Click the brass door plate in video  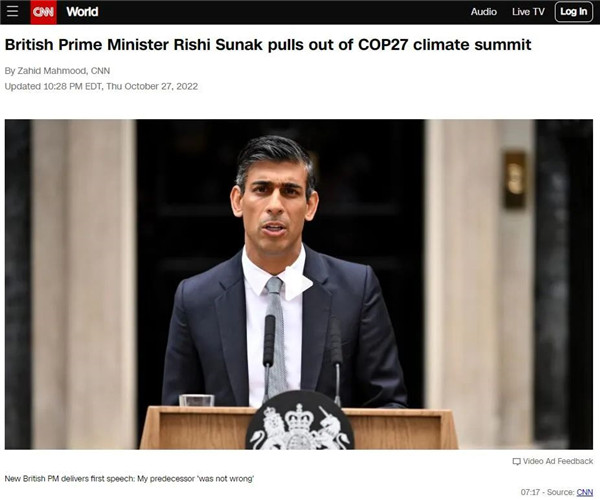(515, 179)
